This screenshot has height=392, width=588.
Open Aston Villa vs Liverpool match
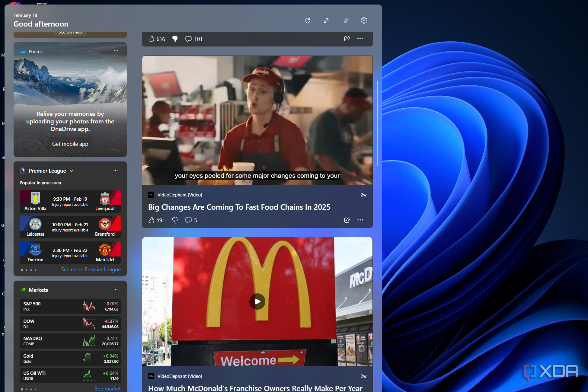[x=70, y=201]
